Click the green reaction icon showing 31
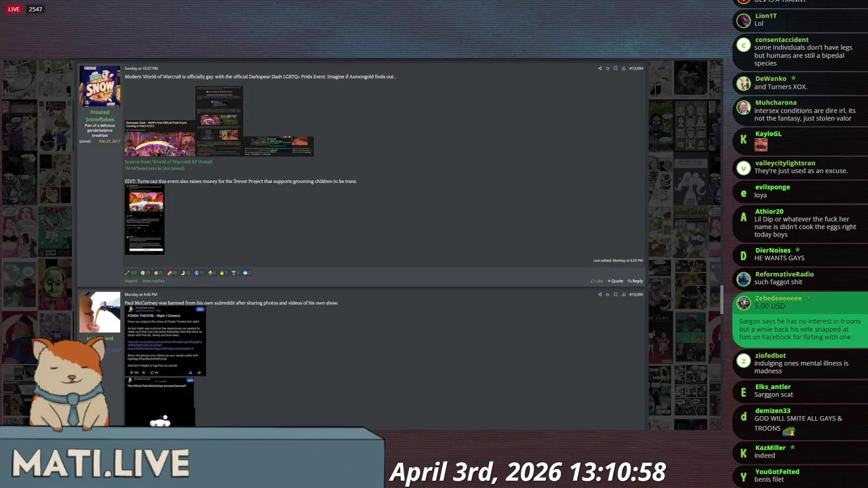The height and width of the screenshot is (488, 868). point(143,272)
